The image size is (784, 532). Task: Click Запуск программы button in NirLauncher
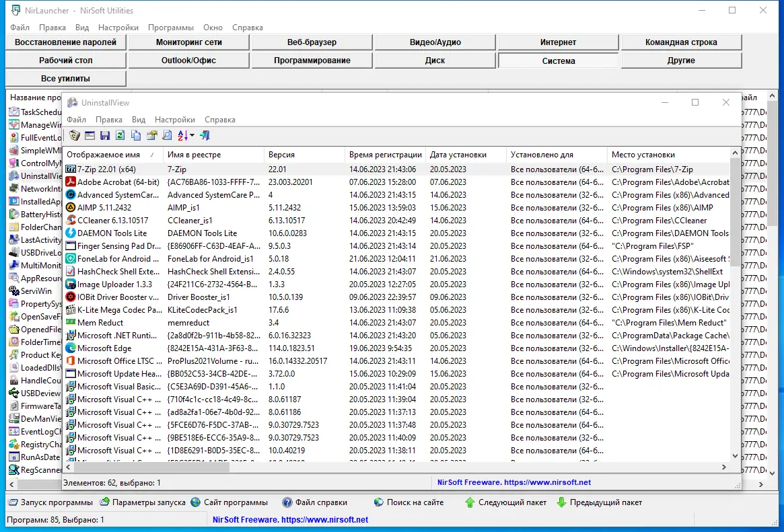coord(50,502)
